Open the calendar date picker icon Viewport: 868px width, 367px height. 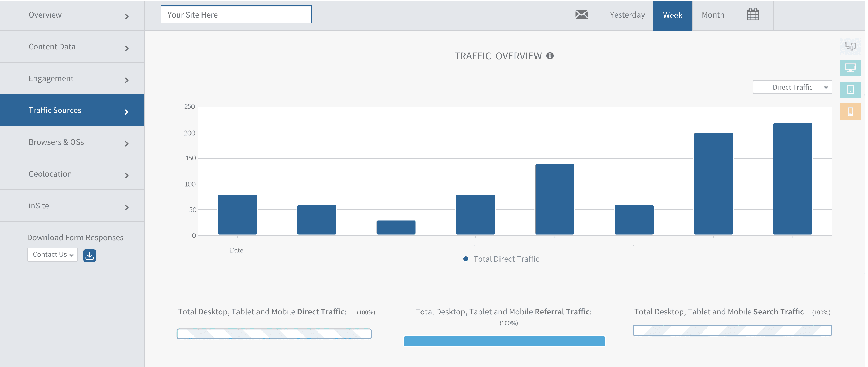coord(753,15)
